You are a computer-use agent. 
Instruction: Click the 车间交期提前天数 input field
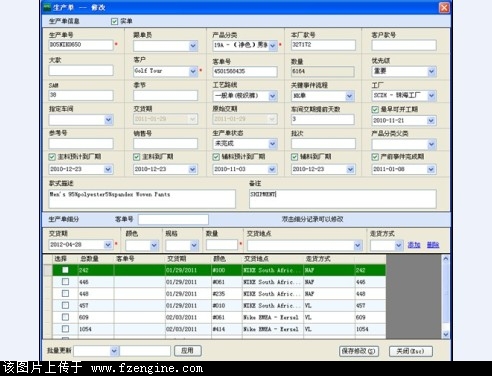click(323, 119)
